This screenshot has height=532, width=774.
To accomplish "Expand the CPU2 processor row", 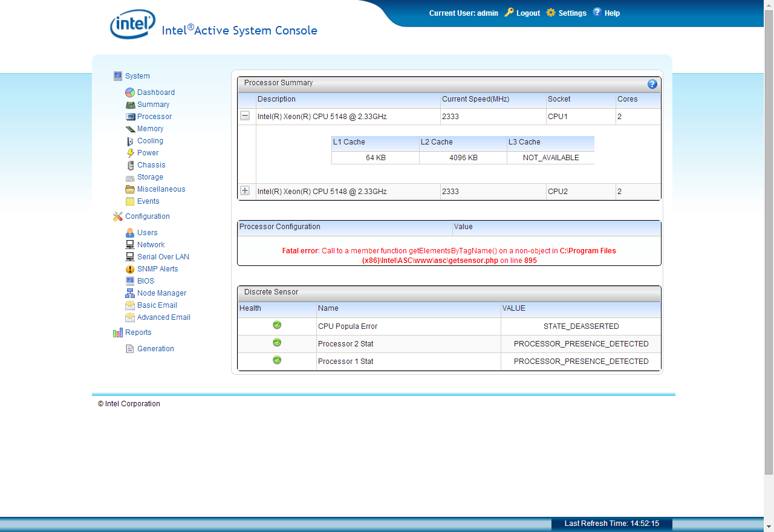I will (x=245, y=190).
